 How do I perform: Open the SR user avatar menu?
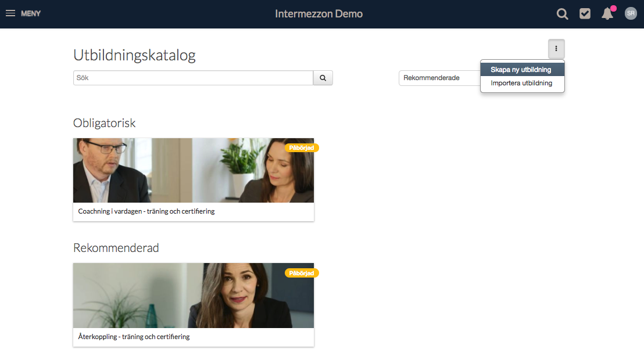(631, 13)
